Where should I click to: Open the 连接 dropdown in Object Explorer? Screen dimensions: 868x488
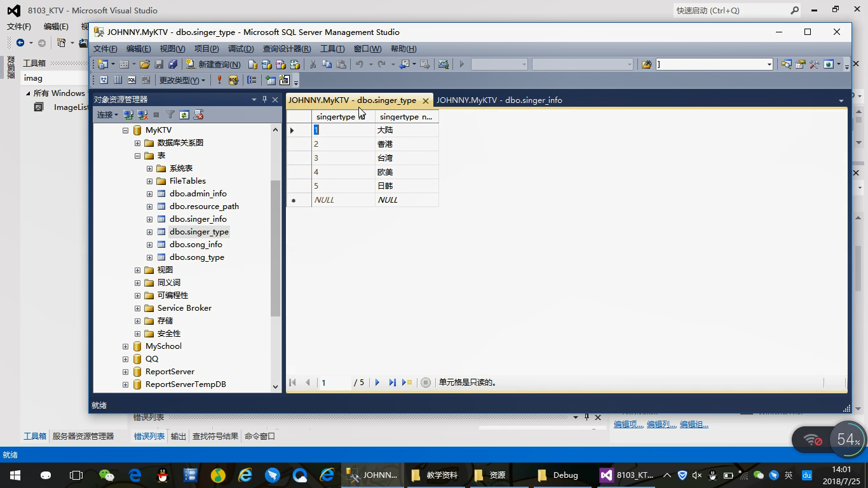coord(107,115)
